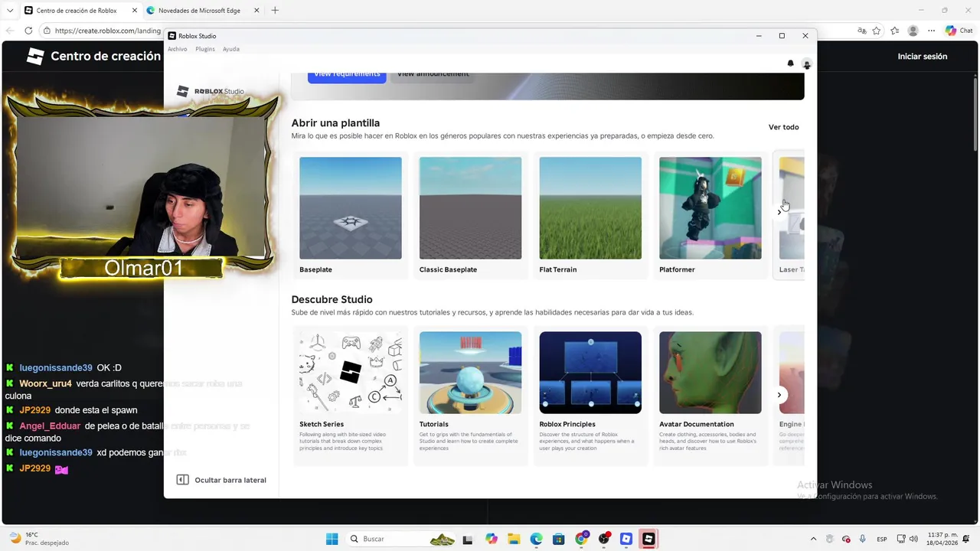Show next templates with right arrow

779,212
